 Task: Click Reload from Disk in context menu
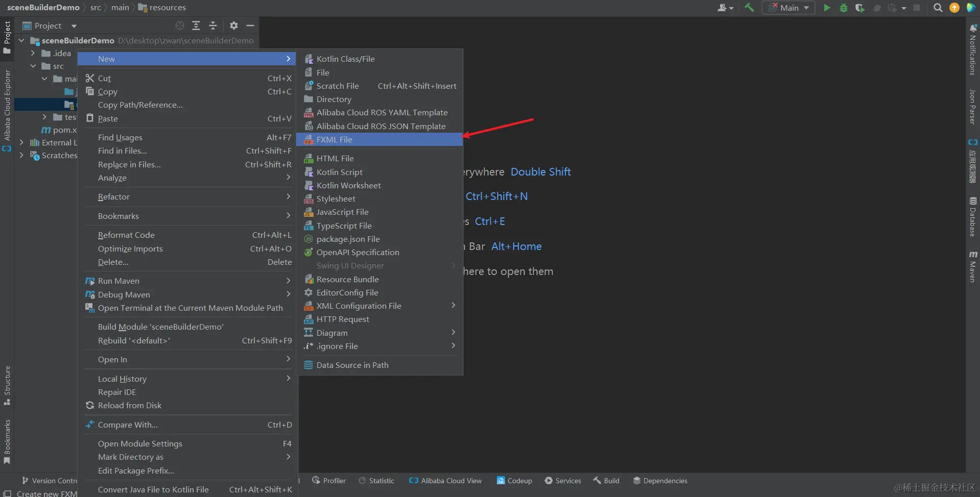[x=188, y=405]
